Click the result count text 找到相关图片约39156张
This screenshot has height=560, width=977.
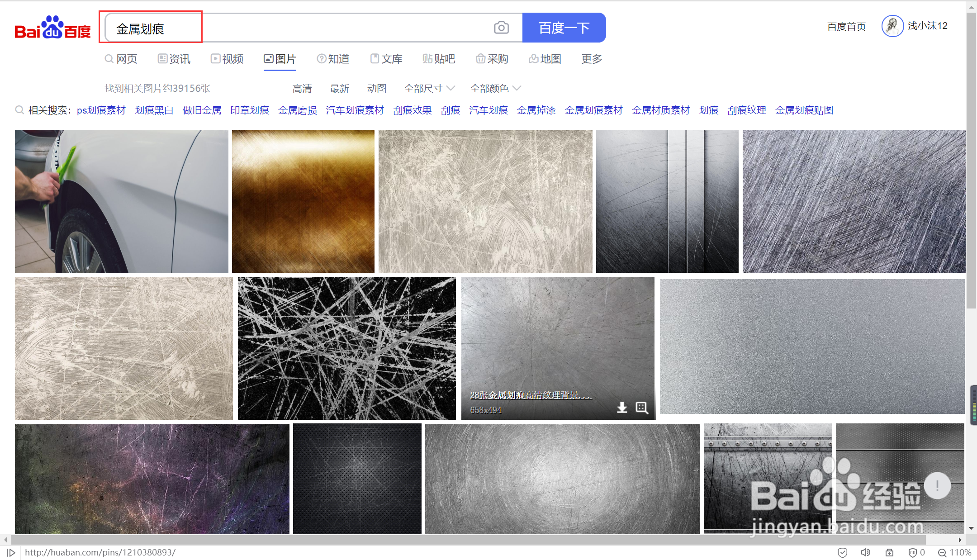[x=157, y=89]
